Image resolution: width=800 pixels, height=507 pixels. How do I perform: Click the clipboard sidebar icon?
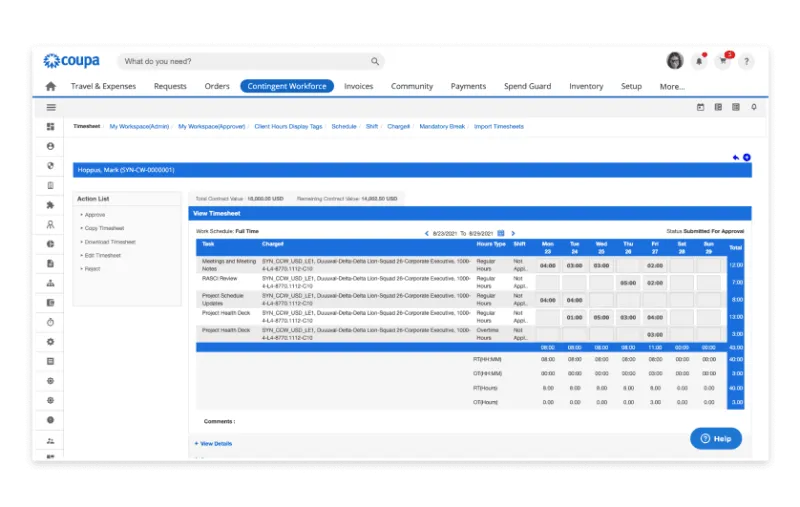(x=51, y=185)
